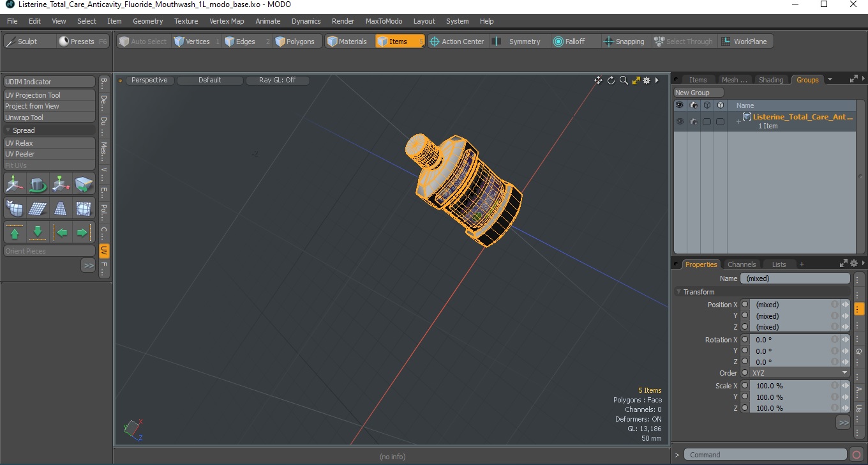Click the UV Relax button
This screenshot has width=868, height=465.
click(x=50, y=143)
